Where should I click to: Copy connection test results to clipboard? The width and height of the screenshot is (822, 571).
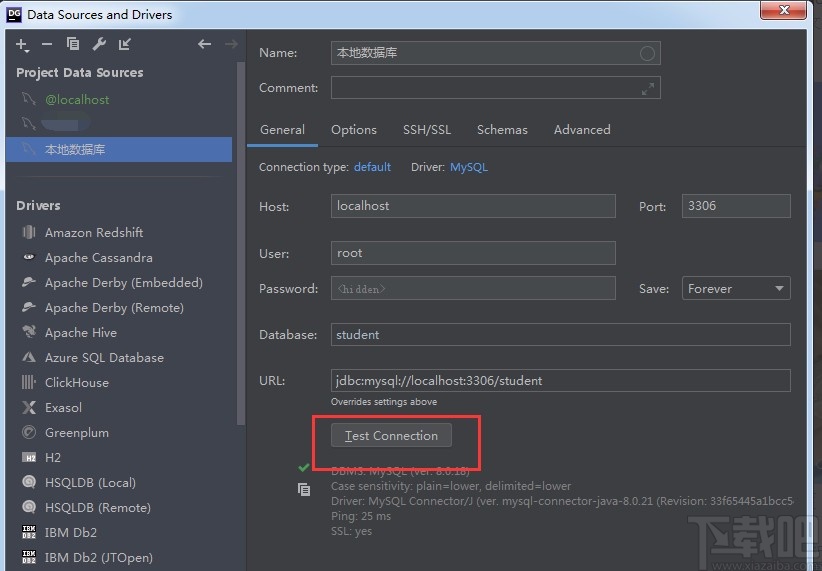point(304,489)
